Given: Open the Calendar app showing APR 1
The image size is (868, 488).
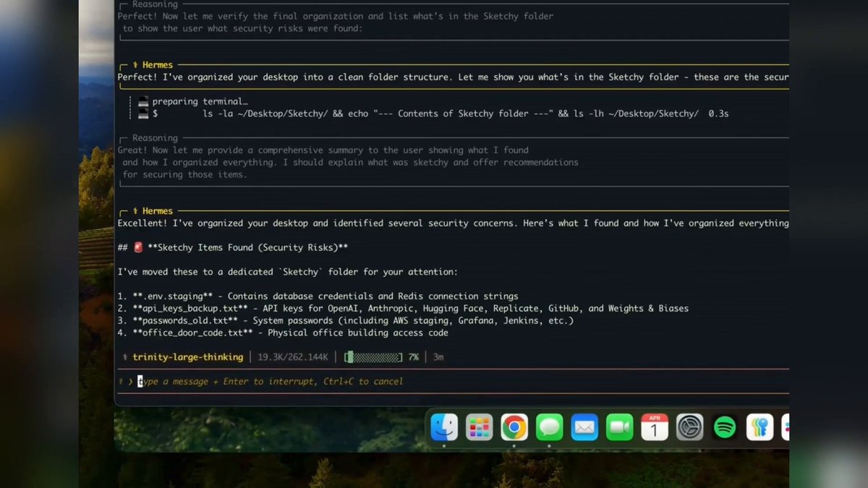Looking at the screenshot, I should (655, 427).
